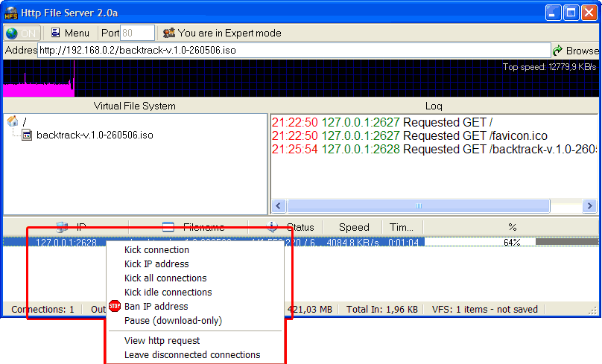Viewport: 602px width, 364px height.
Task: Choose Pause (download-only) option
Action: pyautogui.click(x=173, y=321)
